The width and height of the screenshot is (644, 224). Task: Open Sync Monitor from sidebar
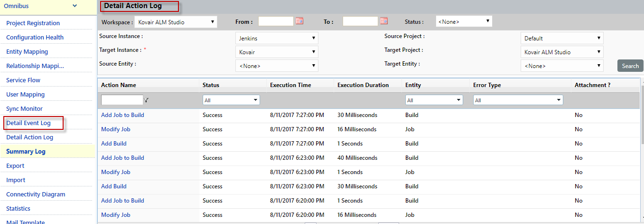pos(24,109)
